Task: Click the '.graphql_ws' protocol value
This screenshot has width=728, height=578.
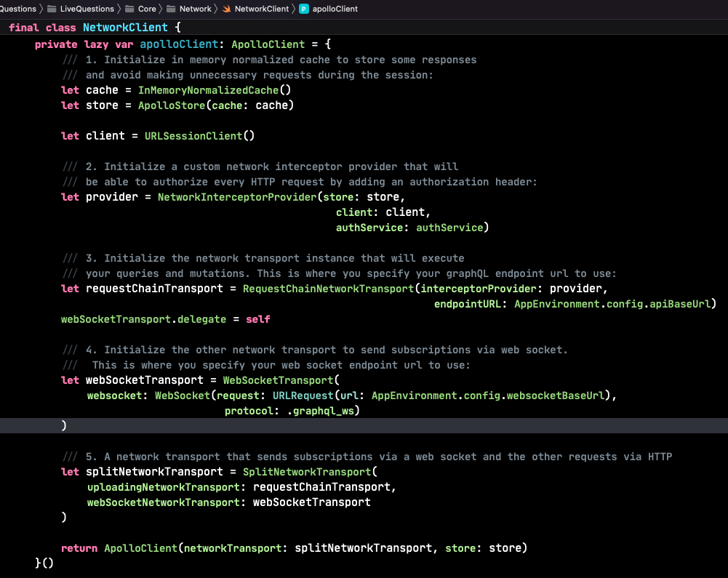Action: 320,411
